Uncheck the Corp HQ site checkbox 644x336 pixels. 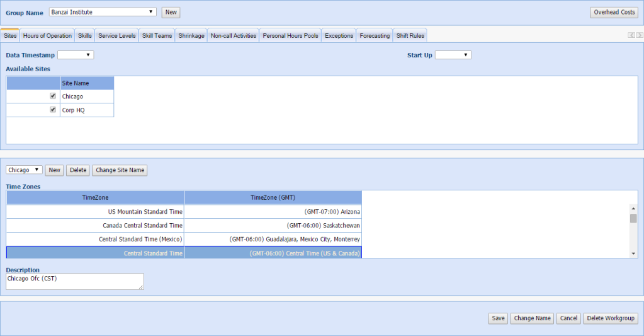click(53, 110)
